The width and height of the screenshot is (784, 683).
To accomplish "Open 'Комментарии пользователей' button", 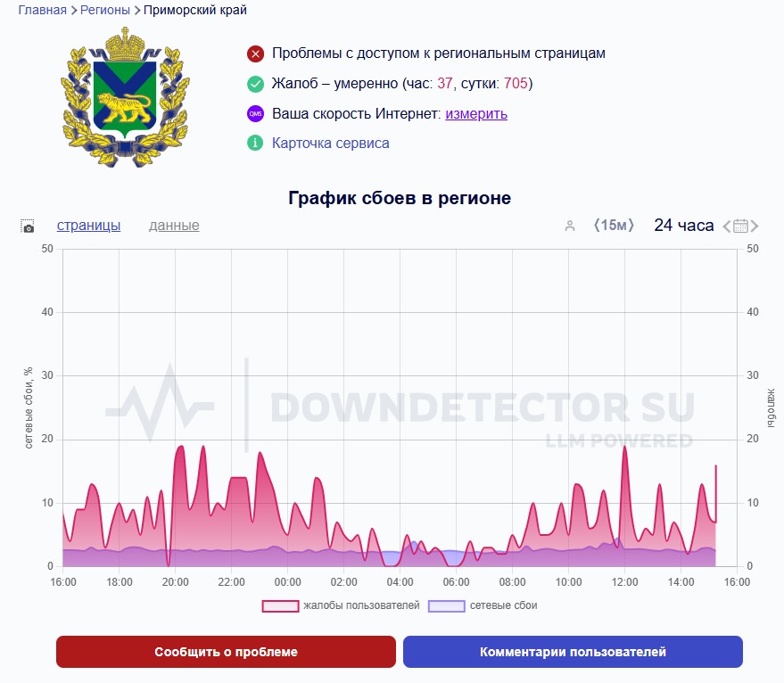I will (x=573, y=652).
